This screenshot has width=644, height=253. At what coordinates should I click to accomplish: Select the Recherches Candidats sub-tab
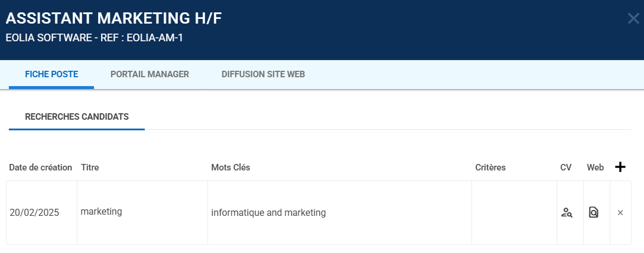(x=77, y=117)
